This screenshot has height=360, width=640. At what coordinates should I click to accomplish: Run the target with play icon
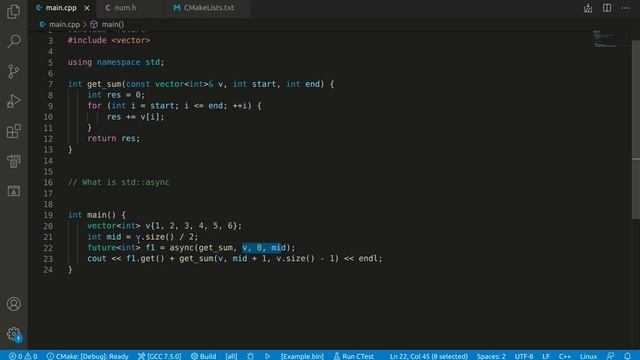pyautogui.click(x=267, y=356)
